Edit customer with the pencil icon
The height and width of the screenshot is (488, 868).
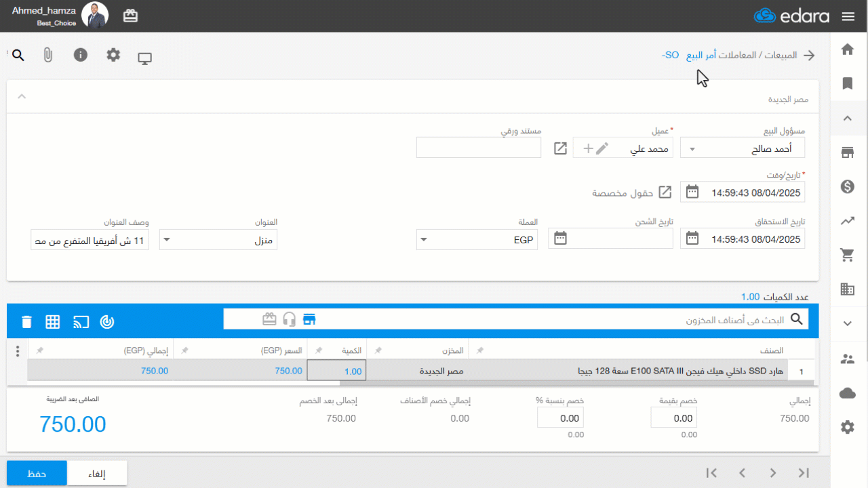602,148
